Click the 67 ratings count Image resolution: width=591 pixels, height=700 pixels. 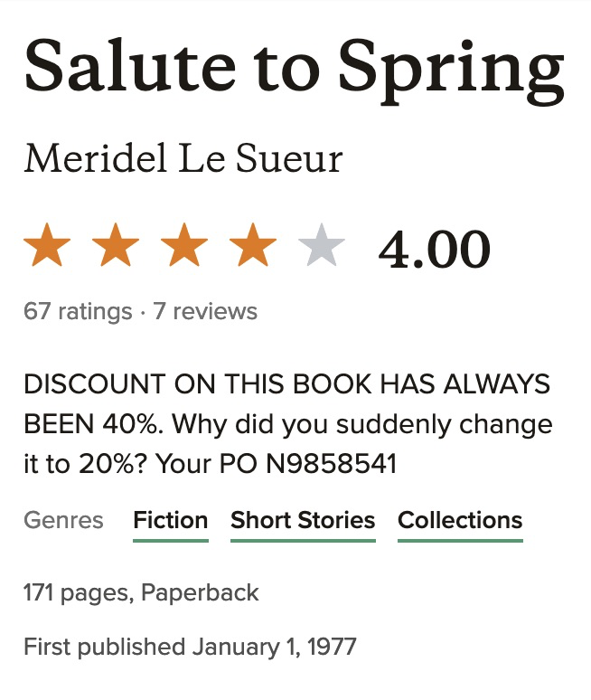point(78,312)
